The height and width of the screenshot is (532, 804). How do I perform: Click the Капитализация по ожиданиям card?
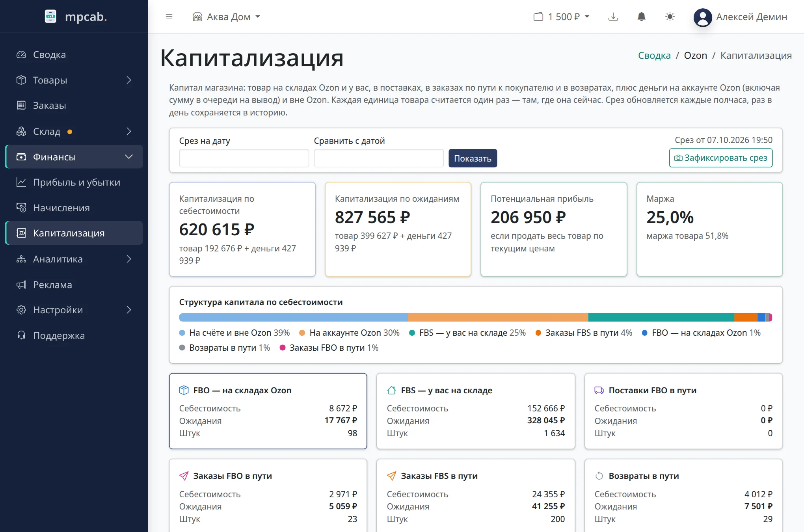coord(398,229)
